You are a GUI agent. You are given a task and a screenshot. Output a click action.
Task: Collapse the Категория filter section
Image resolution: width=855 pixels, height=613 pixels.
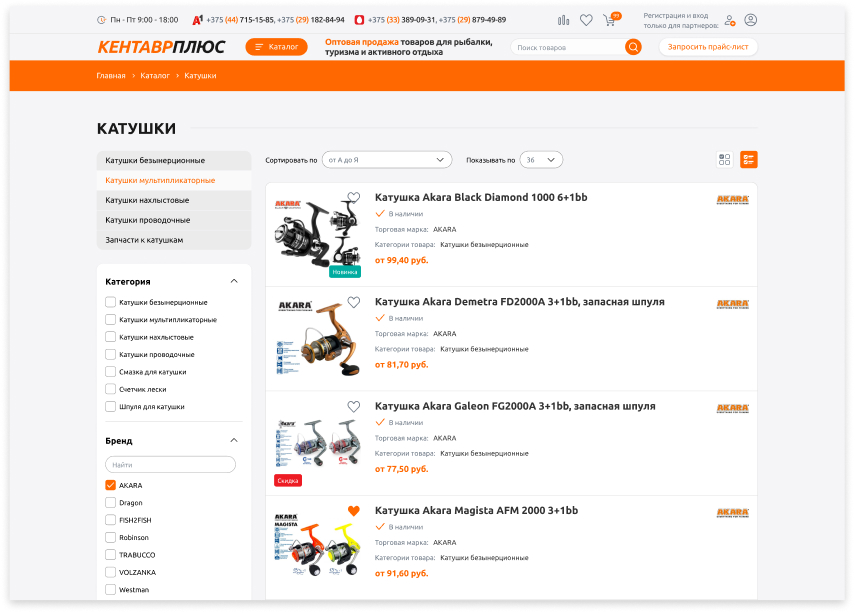coord(234,281)
